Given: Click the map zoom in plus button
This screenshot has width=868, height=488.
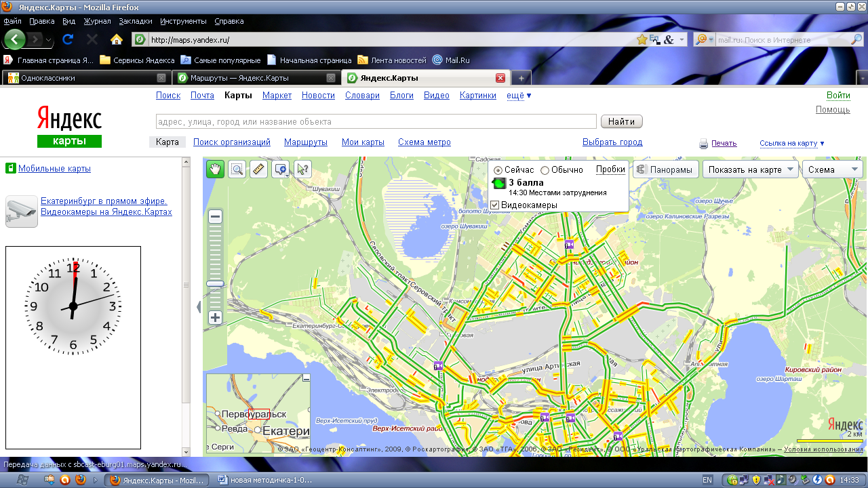Looking at the screenshot, I should [216, 317].
